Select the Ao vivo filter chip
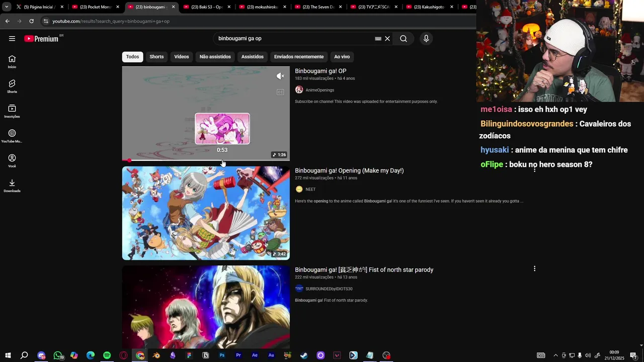The height and width of the screenshot is (362, 644). (x=342, y=57)
